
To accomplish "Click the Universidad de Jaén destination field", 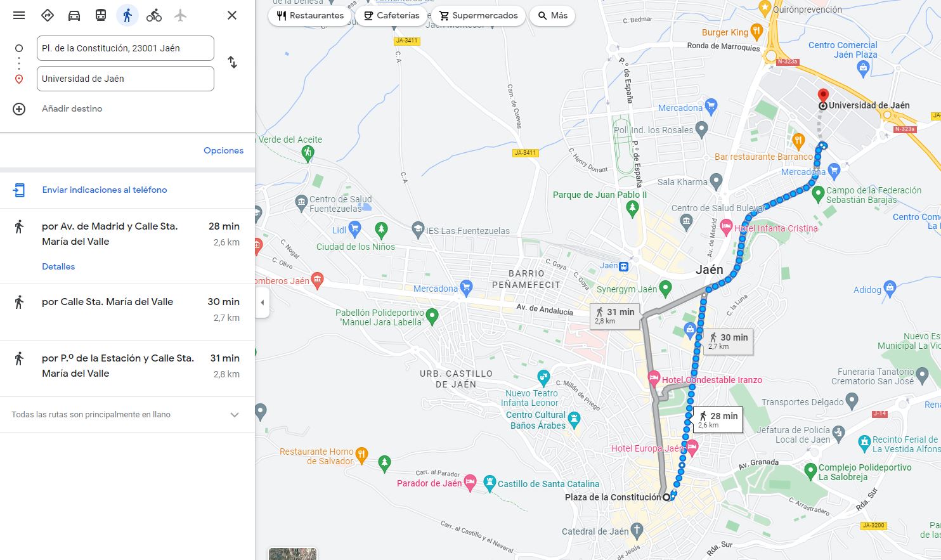I will pyautogui.click(x=126, y=79).
